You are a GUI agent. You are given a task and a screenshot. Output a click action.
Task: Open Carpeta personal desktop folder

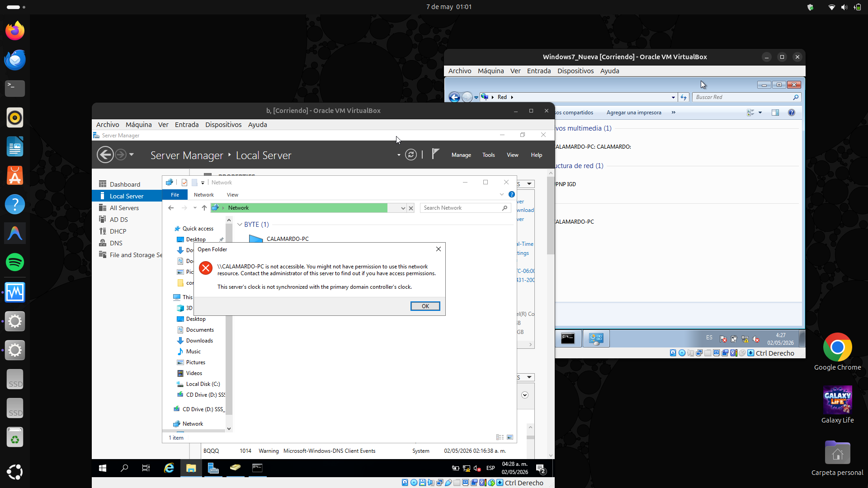(837, 457)
